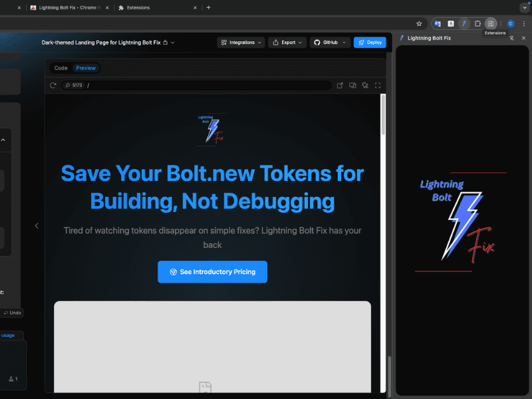
Task: Refresh the app preview
Action: coord(53,85)
